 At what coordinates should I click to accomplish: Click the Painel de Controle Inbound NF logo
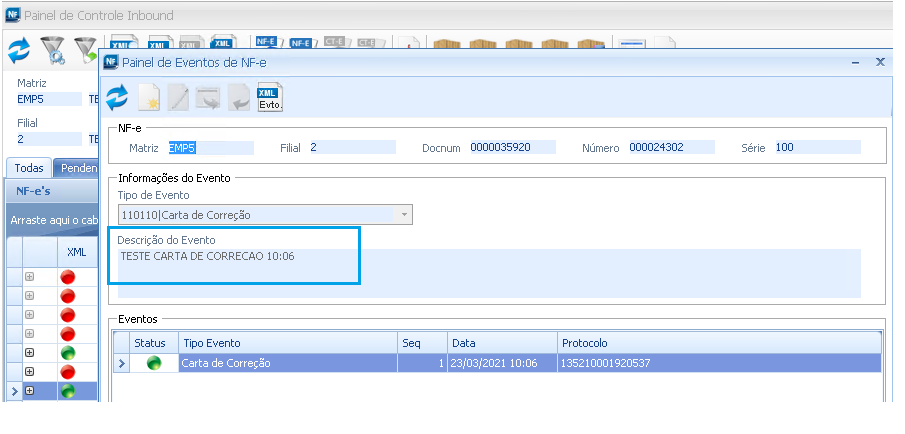click(x=13, y=16)
